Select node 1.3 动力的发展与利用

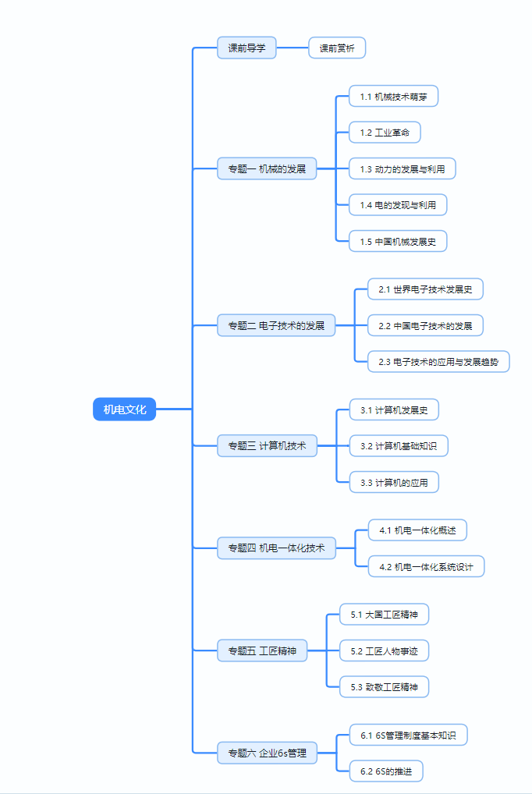402,168
